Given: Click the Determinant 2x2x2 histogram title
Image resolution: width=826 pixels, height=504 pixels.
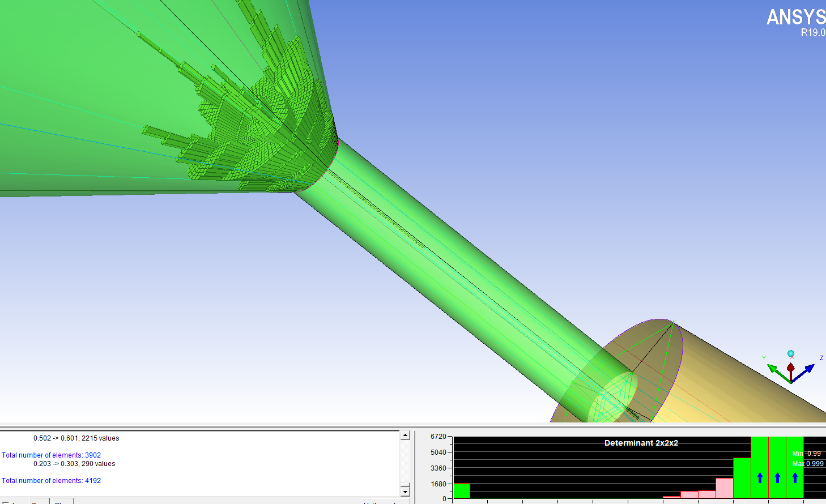Looking at the screenshot, I should point(641,443).
